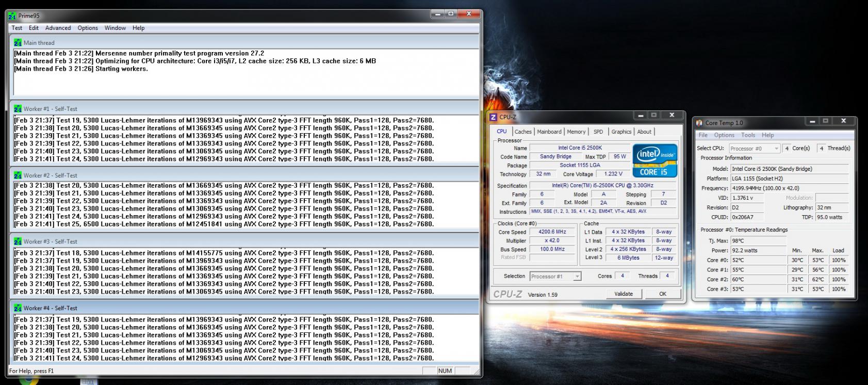Viewport: 868px width, 385px height.
Task: Click the Prime95 title bar app icon
Action: tap(12, 16)
